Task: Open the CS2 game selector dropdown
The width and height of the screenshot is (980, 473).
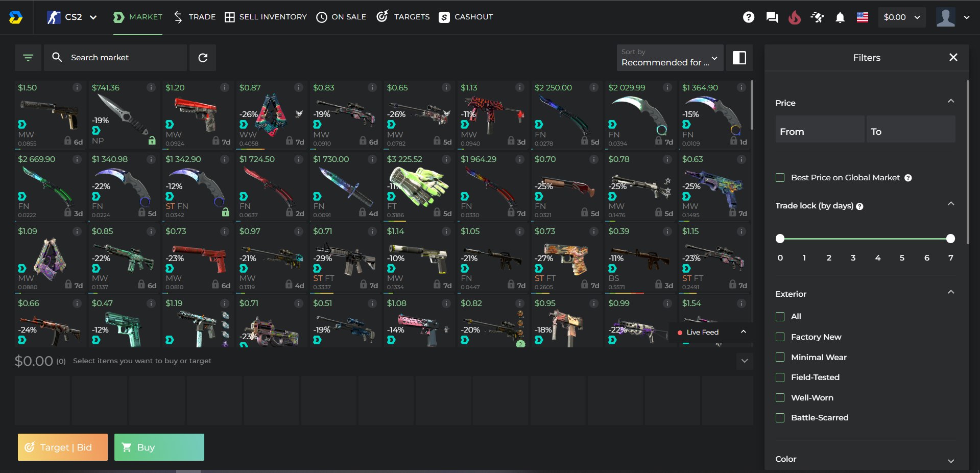Action: coord(71,17)
